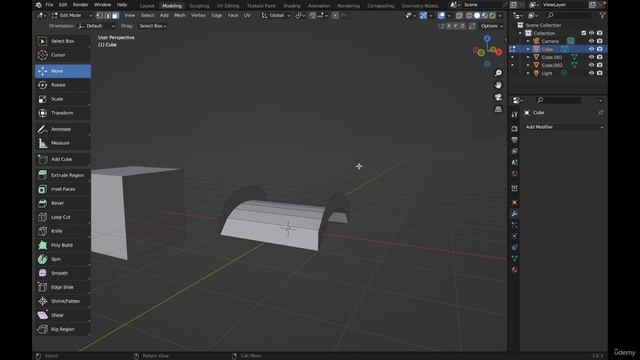Screen dimensions: 640x360
Task: Open the Options dropdown
Action: [491, 26]
